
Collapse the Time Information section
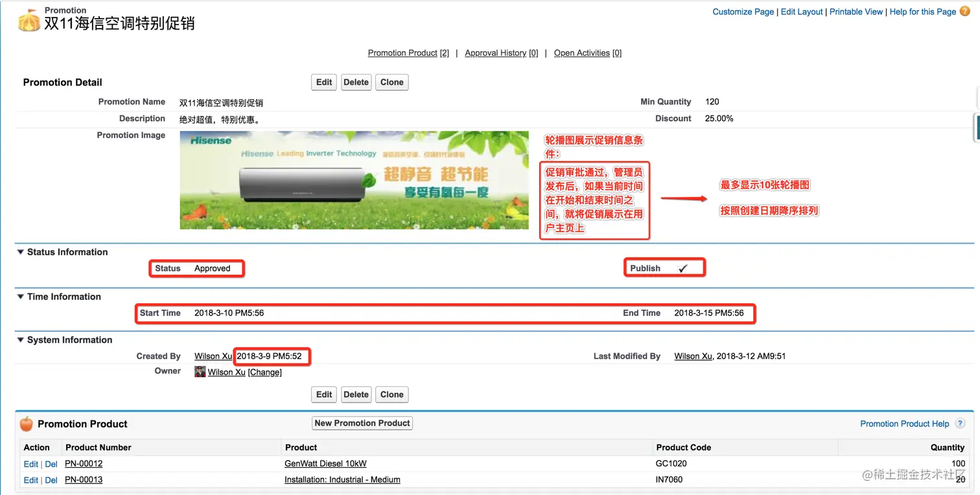[x=20, y=297]
